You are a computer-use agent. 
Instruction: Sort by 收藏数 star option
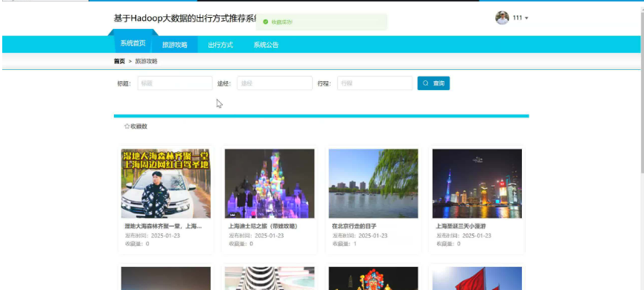[136, 126]
